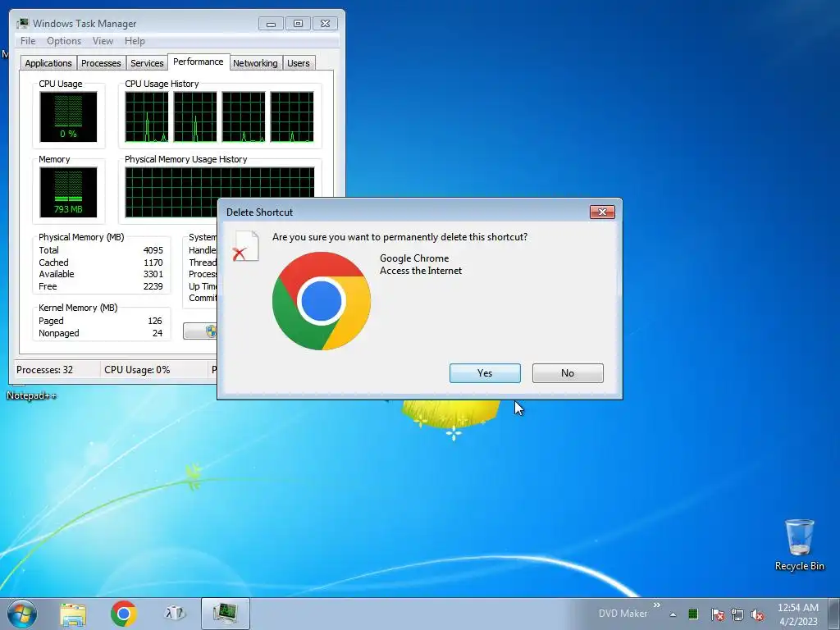Open the Windows Start menu orb
The width and height of the screenshot is (840, 630).
pos(22,614)
